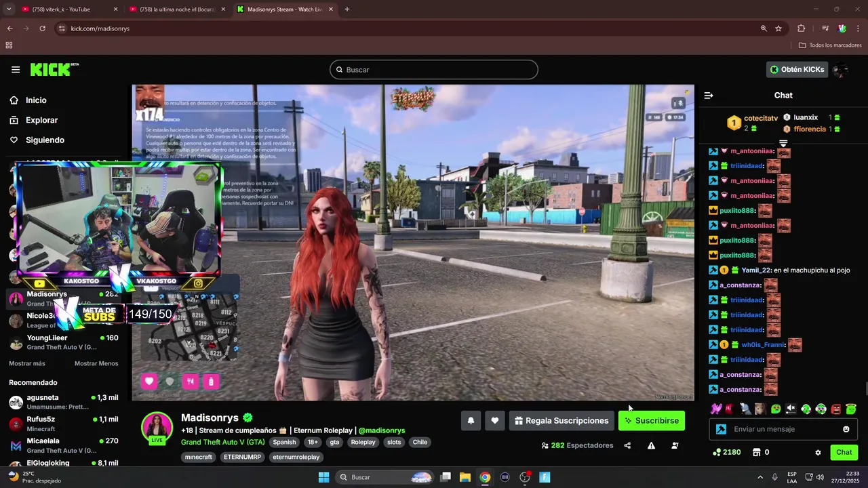Open the media control playlist icon
Image resolution: width=868 pixels, height=488 pixels.
tap(825, 28)
